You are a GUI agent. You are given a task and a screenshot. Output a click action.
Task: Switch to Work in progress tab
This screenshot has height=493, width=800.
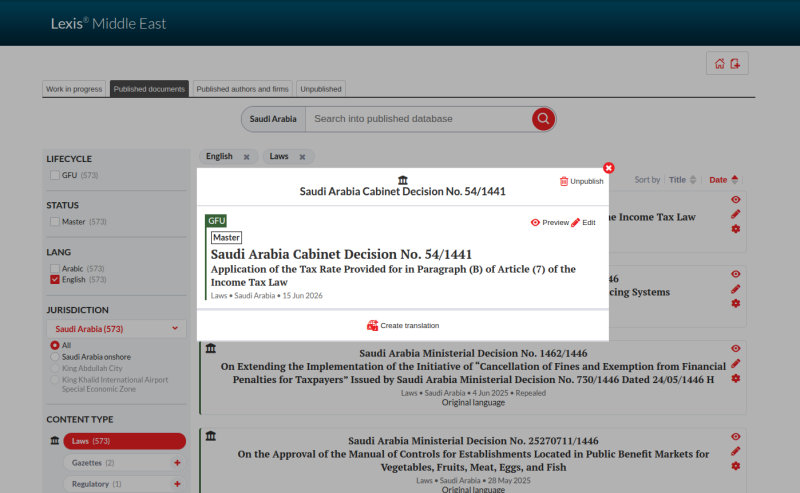coord(74,89)
